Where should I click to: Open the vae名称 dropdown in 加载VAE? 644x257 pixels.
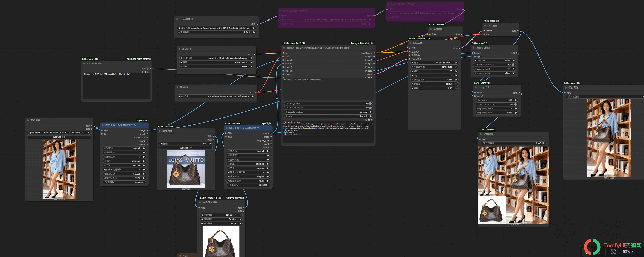(x=216, y=96)
